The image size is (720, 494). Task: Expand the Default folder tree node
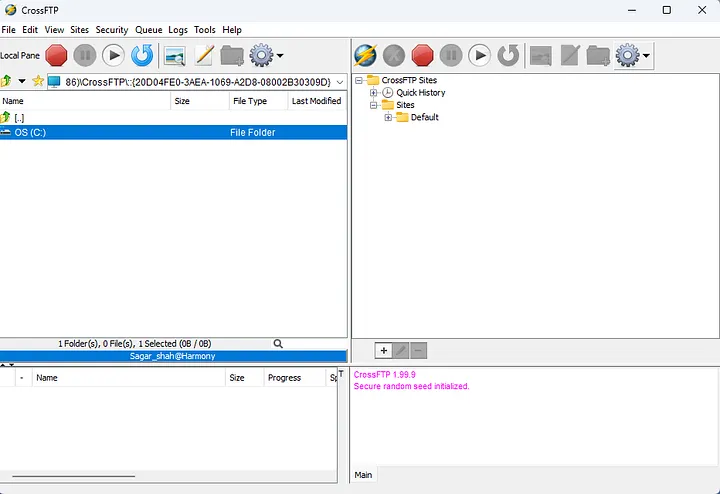(x=388, y=118)
